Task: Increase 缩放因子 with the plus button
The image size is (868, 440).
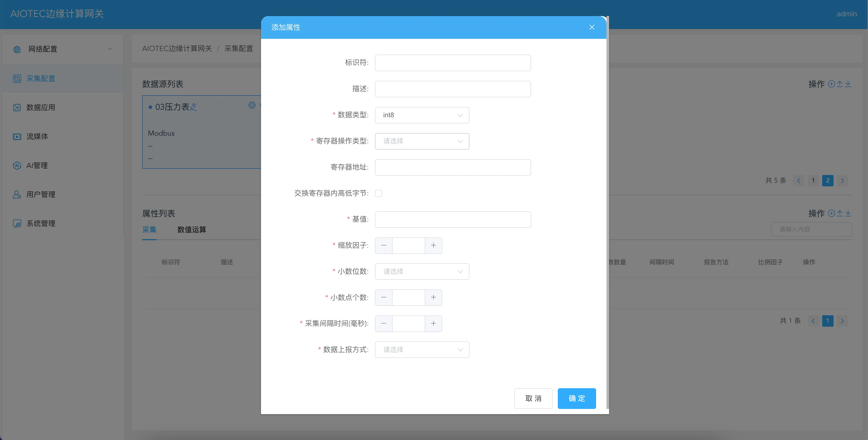Action: point(433,245)
